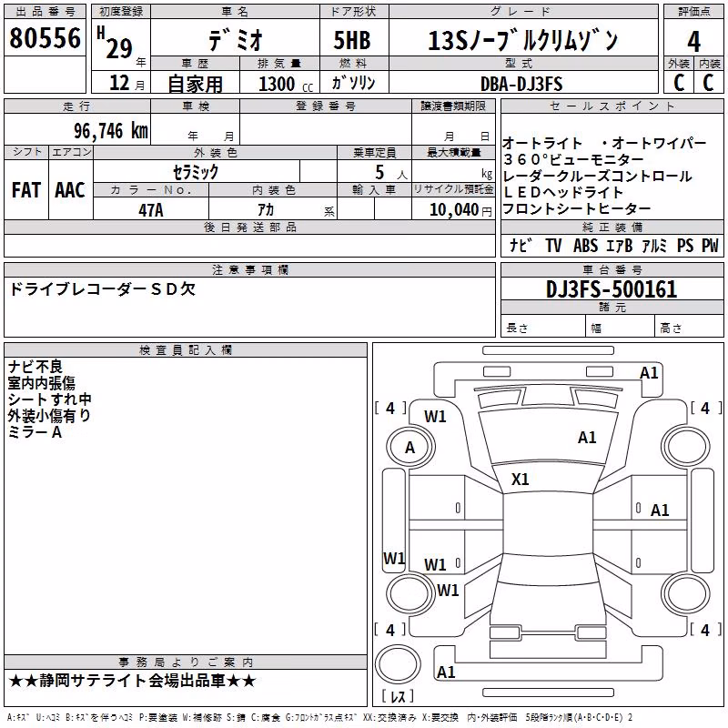Click the A1 mark on the windshield
Viewport: 728px width, 728px height.
tap(587, 438)
